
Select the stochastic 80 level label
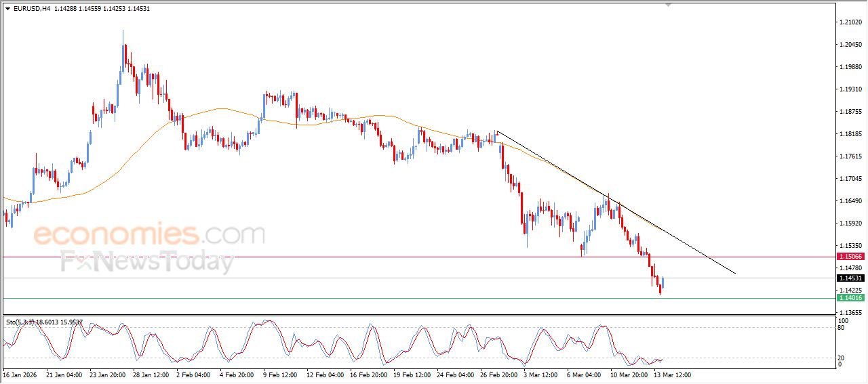click(x=842, y=328)
